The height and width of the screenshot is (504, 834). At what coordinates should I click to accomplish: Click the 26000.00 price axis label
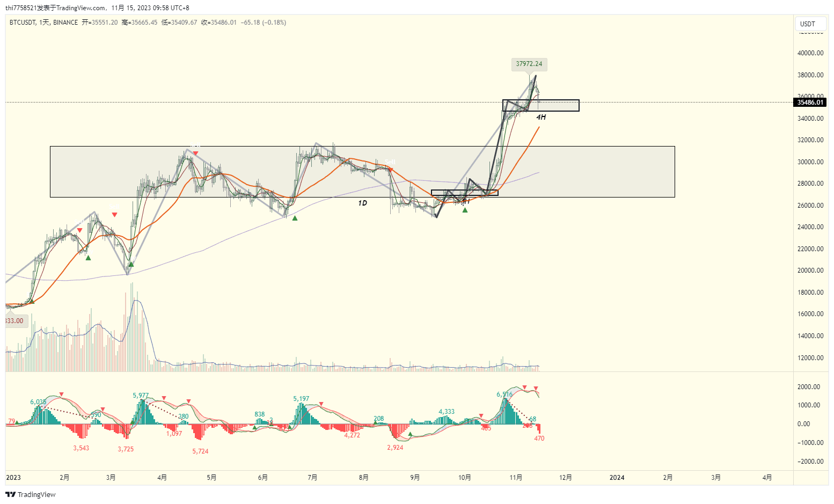(810, 206)
